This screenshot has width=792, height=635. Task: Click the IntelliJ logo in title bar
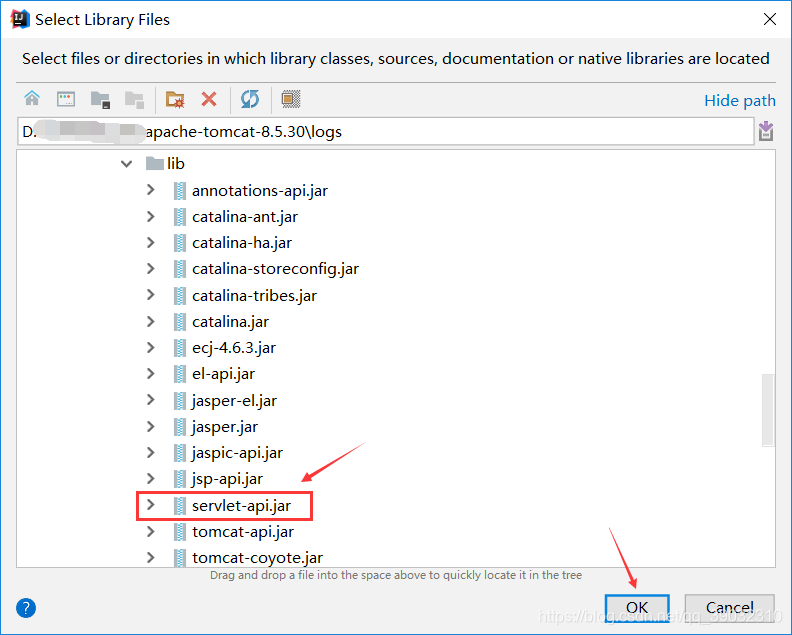point(20,20)
